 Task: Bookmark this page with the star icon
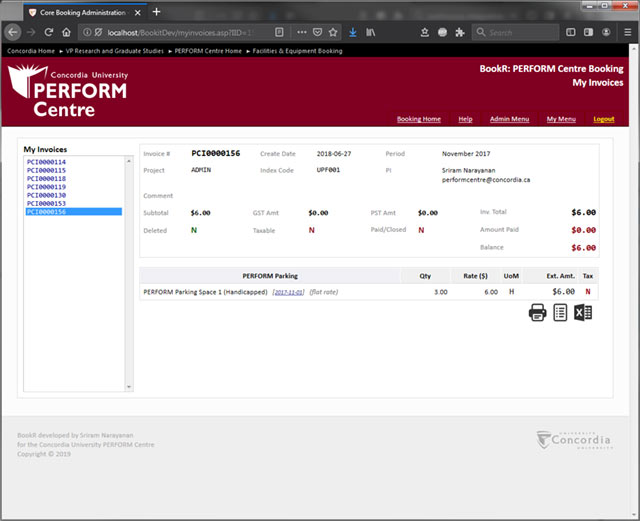point(332,32)
